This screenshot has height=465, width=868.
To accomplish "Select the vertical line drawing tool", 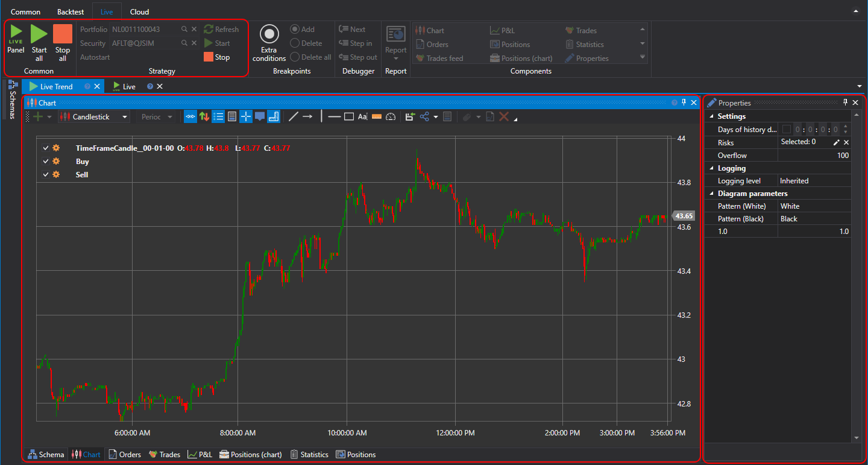I will pyautogui.click(x=321, y=117).
